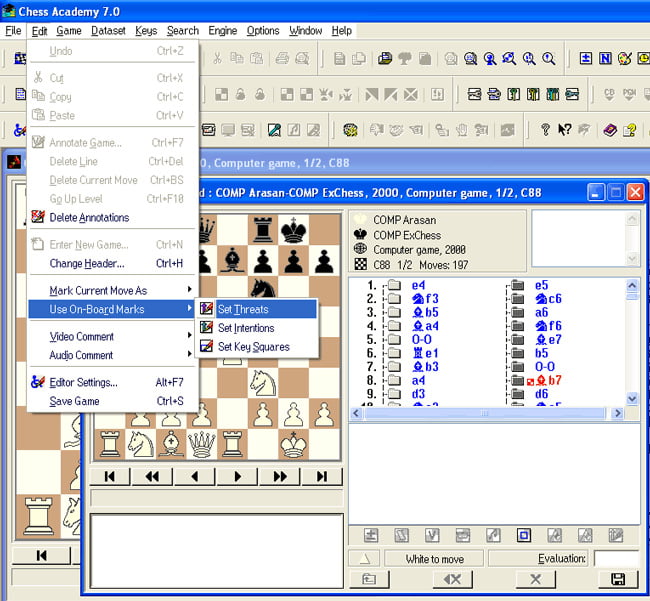Click the save disk icon button
This screenshot has width=650, height=601.
(617, 579)
